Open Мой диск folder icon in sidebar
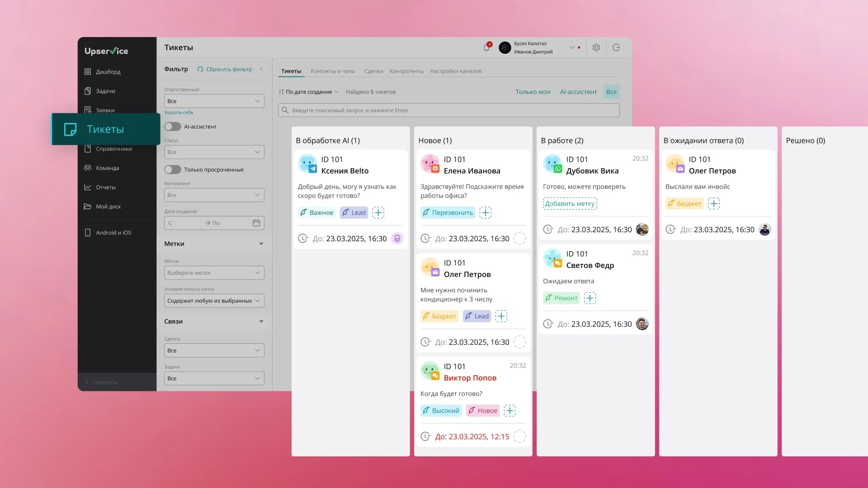868x488 pixels. (x=88, y=206)
